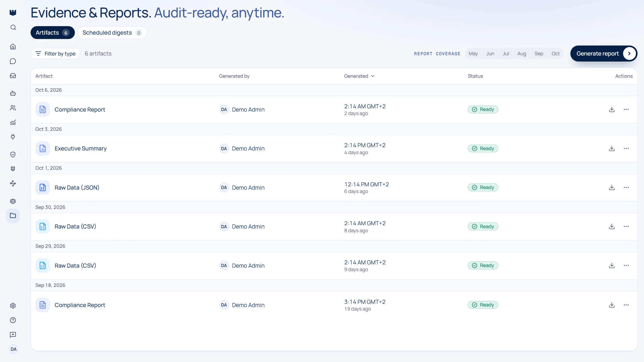Open the Raw Data (JSON) artifact name
644x362 pixels.
click(x=77, y=187)
